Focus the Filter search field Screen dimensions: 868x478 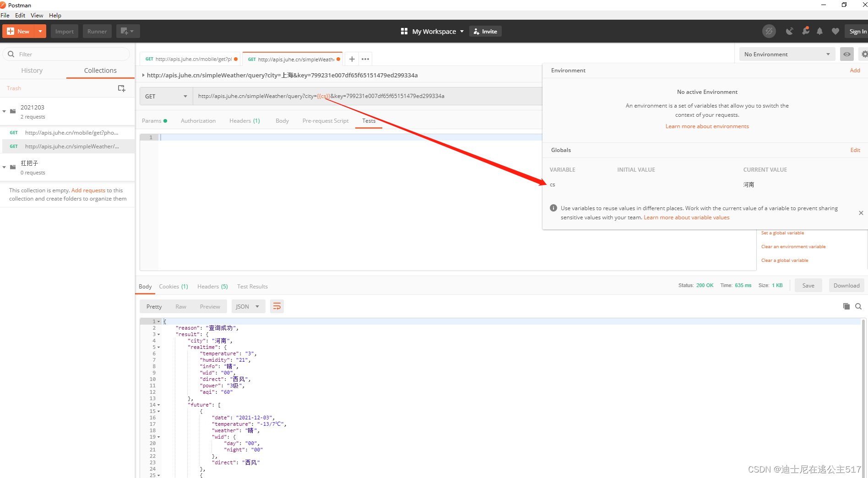pyautogui.click(x=66, y=54)
